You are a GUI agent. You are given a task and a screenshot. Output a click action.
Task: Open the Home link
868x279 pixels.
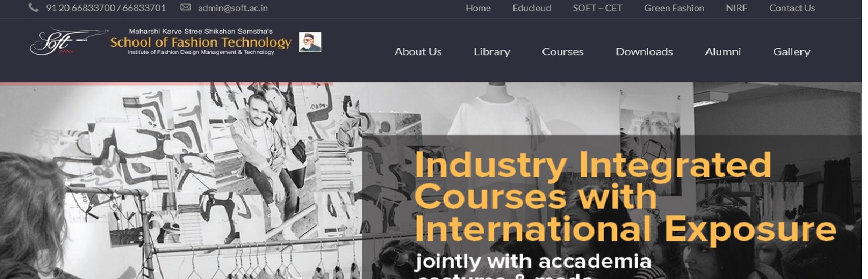click(x=478, y=8)
